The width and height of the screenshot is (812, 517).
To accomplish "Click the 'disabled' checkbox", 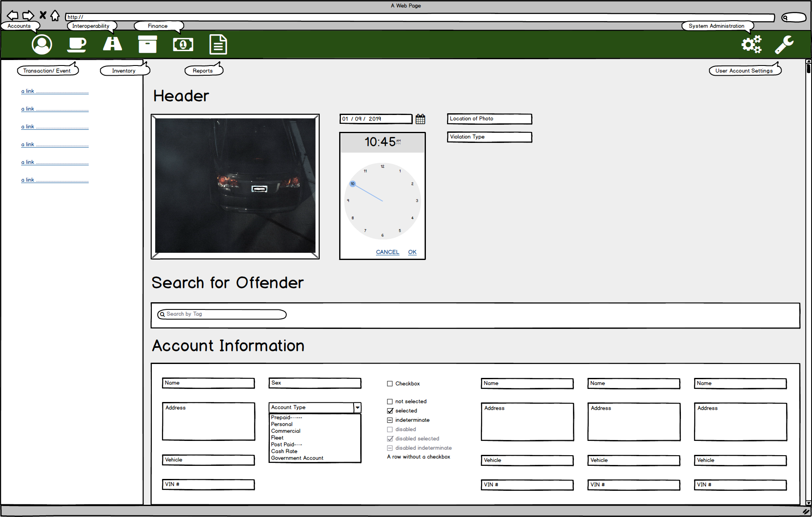I will (x=390, y=429).
